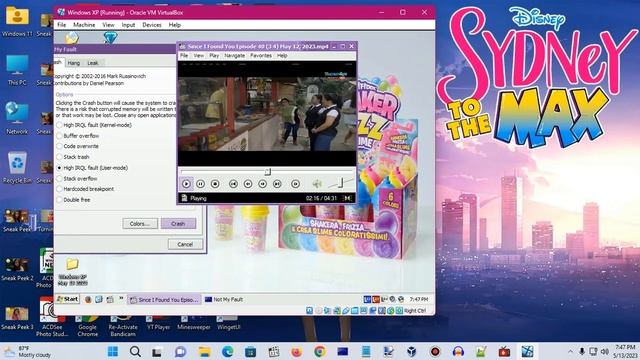Launch Minesweeper desktop shortcut
The height and width of the screenshot is (360, 640).
coord(194,323)
